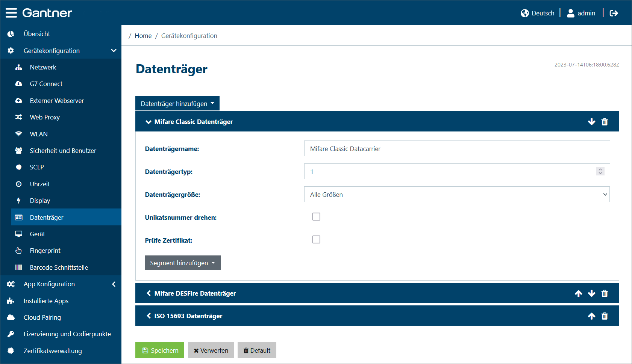Collapse the Gerätekonfiguration menu chevron
The image size is (632, 364).
(114, 50)
